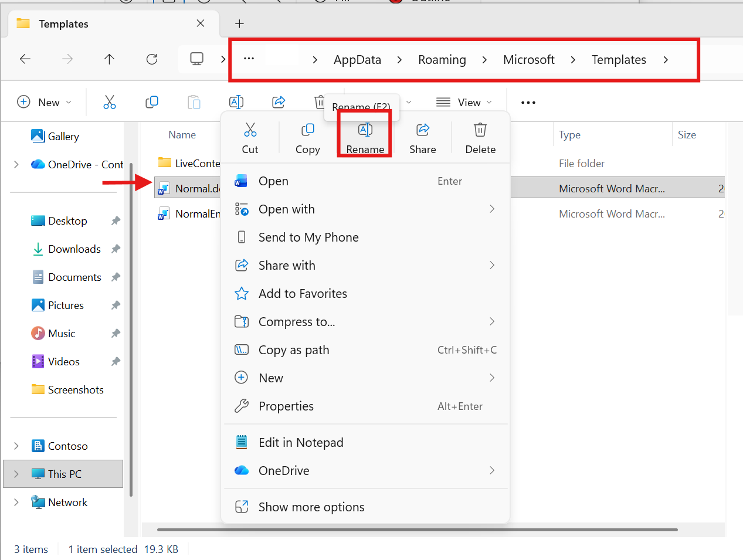Unpin Desktop from quick access
The height and width of the screenshot is (560, 743).
(116, 221)
